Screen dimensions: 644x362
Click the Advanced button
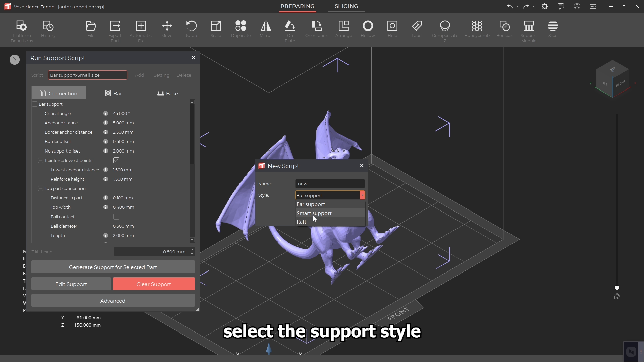tap(113, 301)
